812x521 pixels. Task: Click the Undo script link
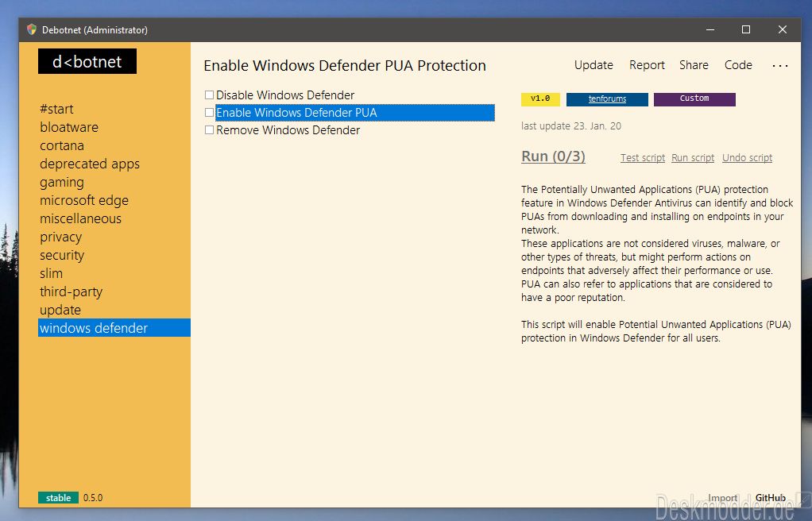coord(747,158)
